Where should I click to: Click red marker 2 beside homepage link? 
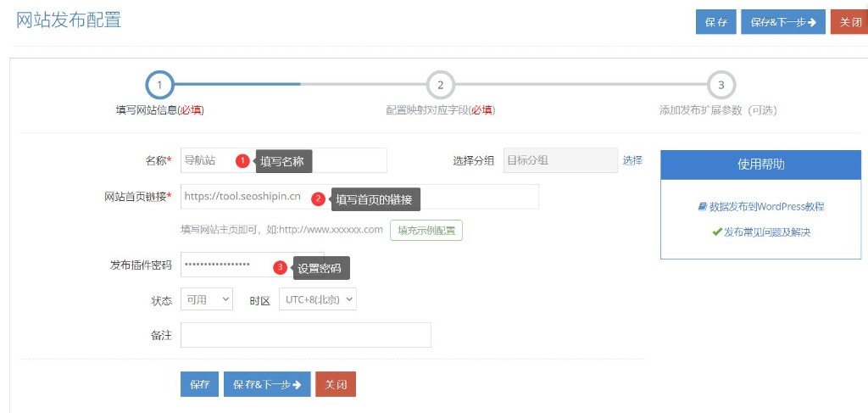pyautogui.click(x=318, y=199)
